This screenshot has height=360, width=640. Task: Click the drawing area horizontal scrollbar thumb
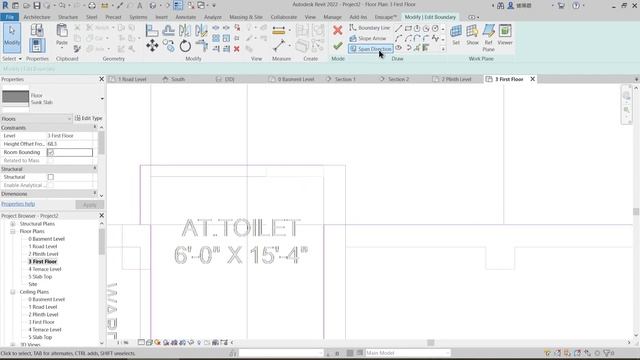[431, 343]
